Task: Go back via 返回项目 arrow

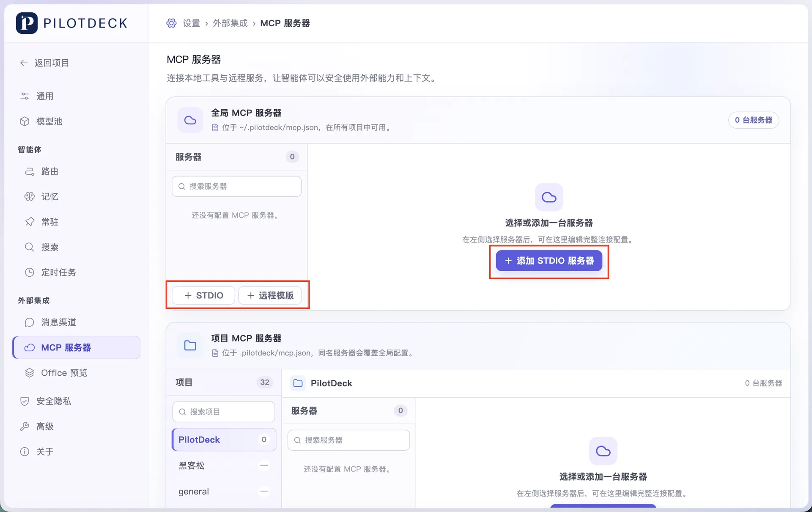Action: pos(24,63)
